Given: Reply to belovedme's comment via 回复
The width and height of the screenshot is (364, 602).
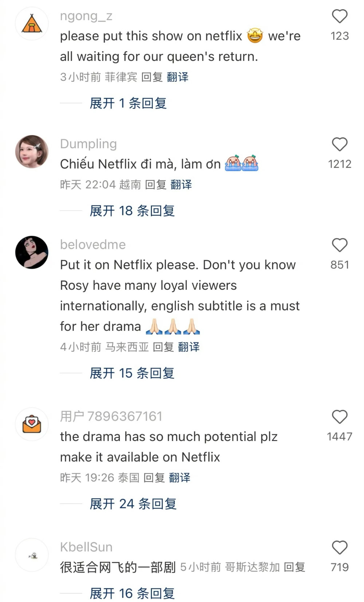Looking at the screenshot, I should [x=163, y=347].
